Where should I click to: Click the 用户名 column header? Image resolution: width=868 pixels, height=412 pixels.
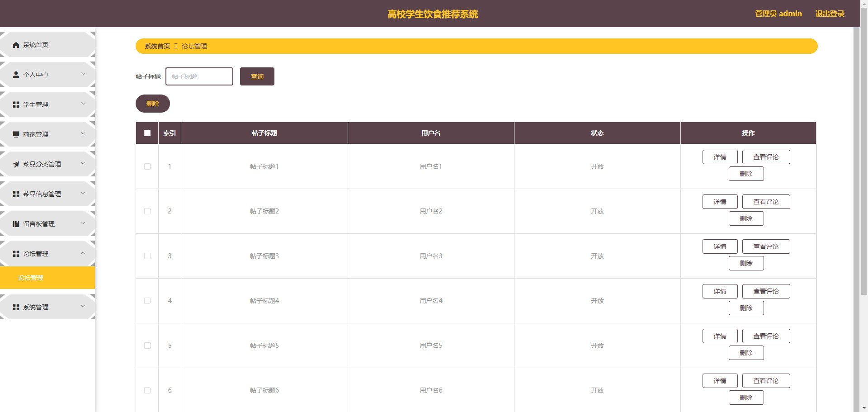[431, 133]
